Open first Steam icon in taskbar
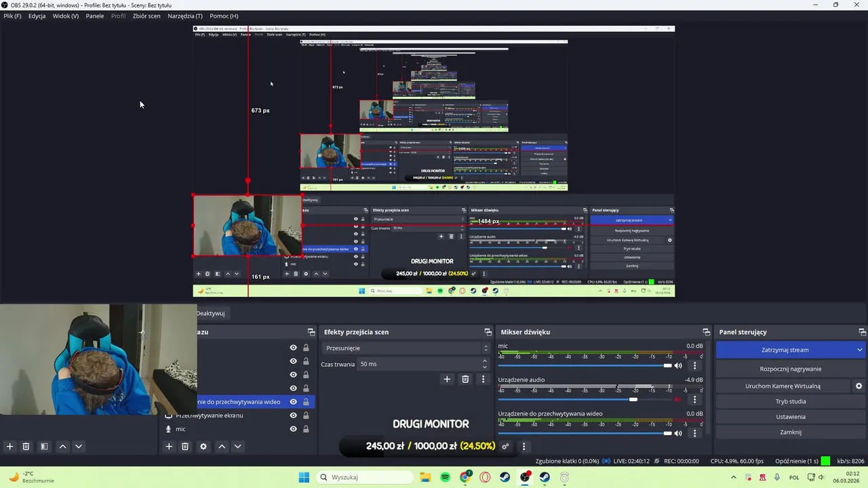The height and width of the screenshot is (488, 868). (x=505, y=477)
